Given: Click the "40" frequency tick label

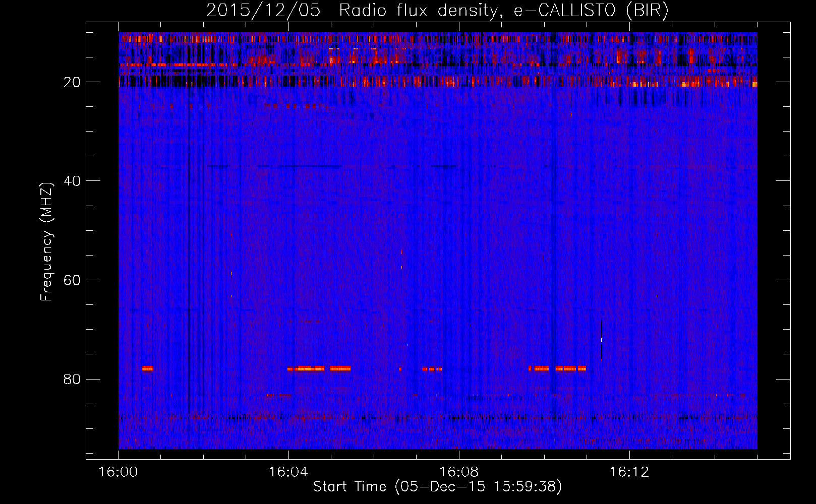Looking at the screenshot, I should coord(73,181).
